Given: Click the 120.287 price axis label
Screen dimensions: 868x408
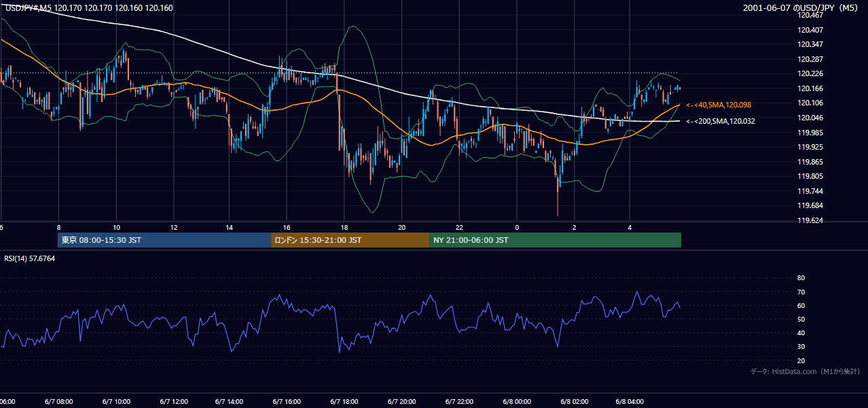Looking at the screenshot, I should click(810, 59).
